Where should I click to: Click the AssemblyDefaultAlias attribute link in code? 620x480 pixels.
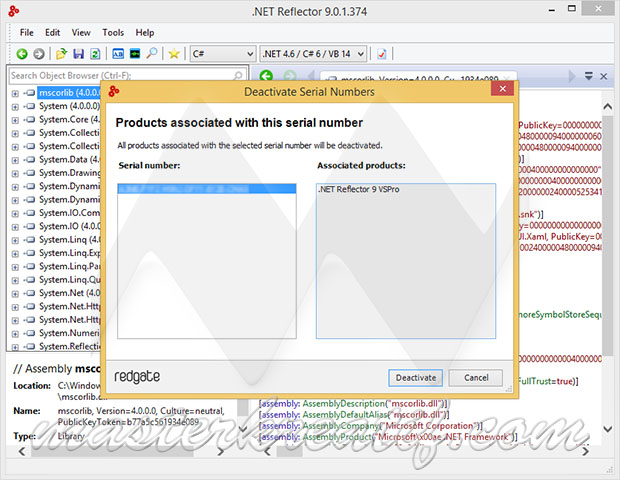point(345,414)
